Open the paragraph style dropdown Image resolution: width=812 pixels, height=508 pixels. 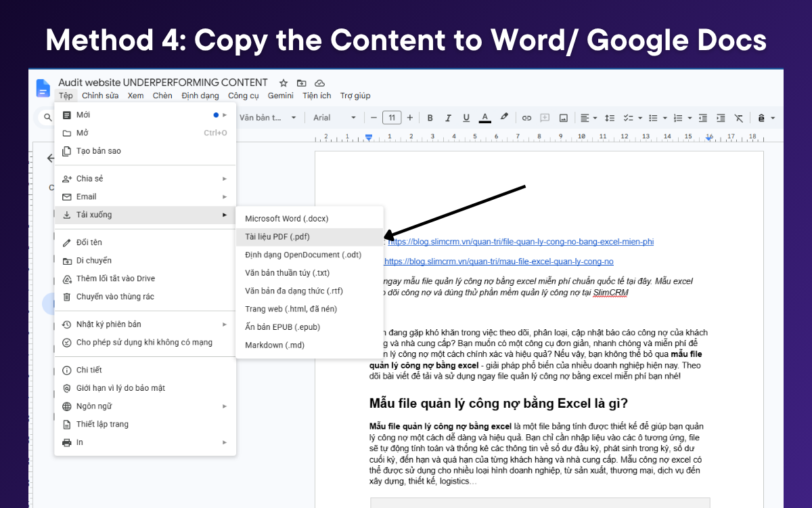tap(267, 118)
